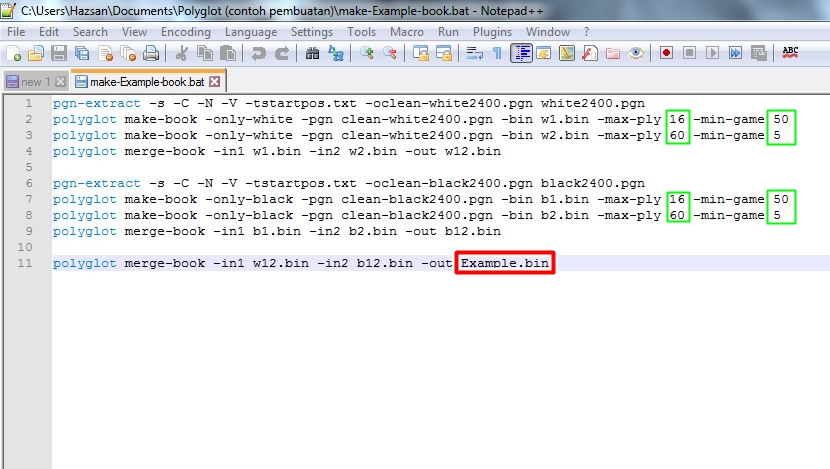Click '-only-black' on line 8
Screen dimensions: 830x469
(249, 215)
